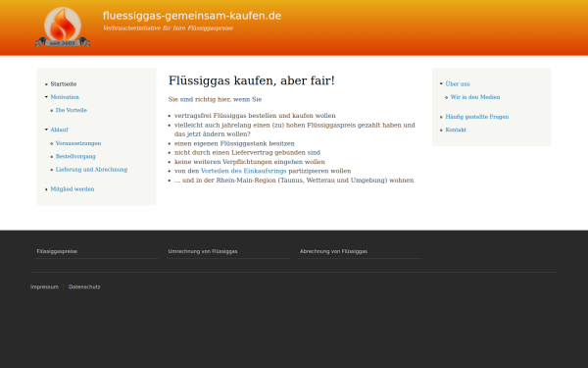
Task: Open the Ablauf menu item
Action: [x=59, y=130]
